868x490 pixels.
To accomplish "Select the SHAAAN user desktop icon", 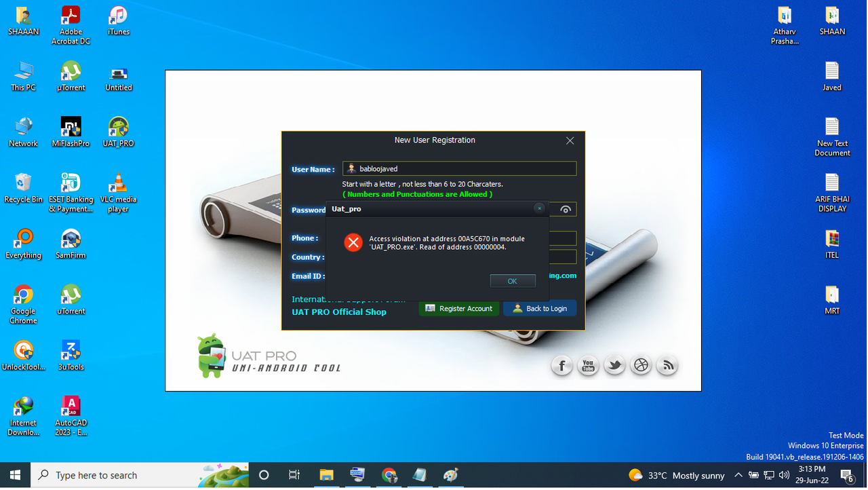I will click(24, 20).
